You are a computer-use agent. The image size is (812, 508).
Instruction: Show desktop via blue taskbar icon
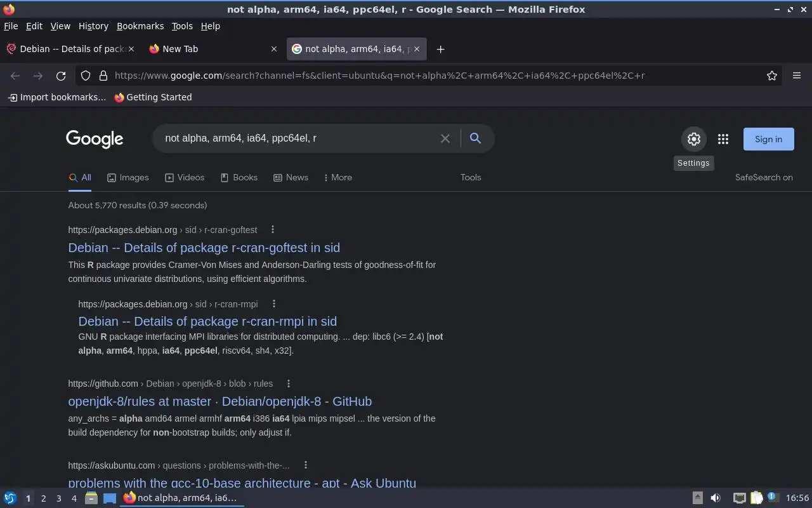point(110,498)
